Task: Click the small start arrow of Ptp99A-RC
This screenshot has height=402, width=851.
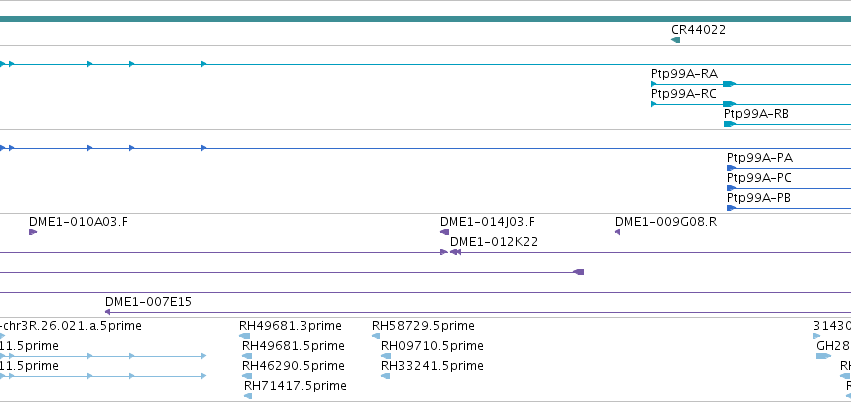Action: (653, 104)
